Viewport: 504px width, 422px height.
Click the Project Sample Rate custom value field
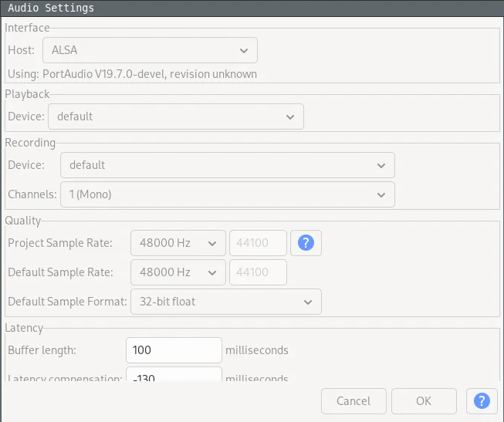click(258, 243)
